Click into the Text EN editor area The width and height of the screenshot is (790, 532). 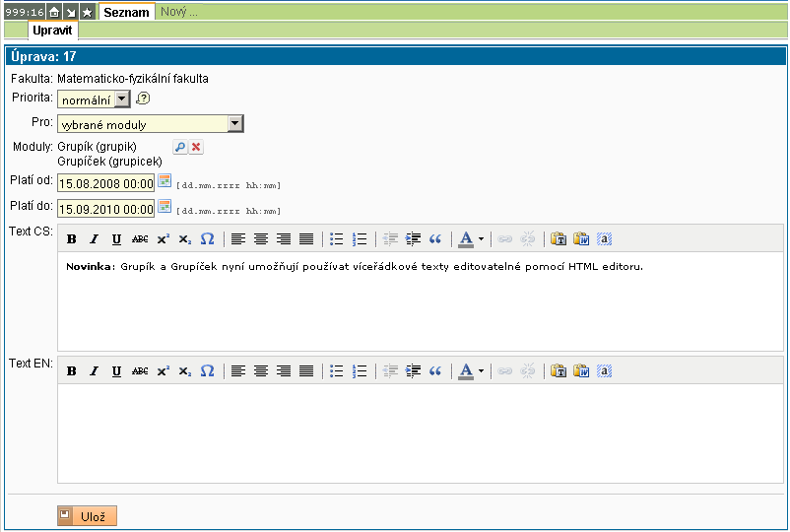point(420,433)
